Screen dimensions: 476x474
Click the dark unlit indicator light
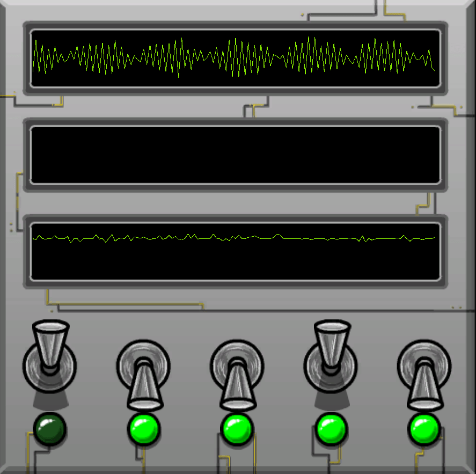[x=50, y=429]
